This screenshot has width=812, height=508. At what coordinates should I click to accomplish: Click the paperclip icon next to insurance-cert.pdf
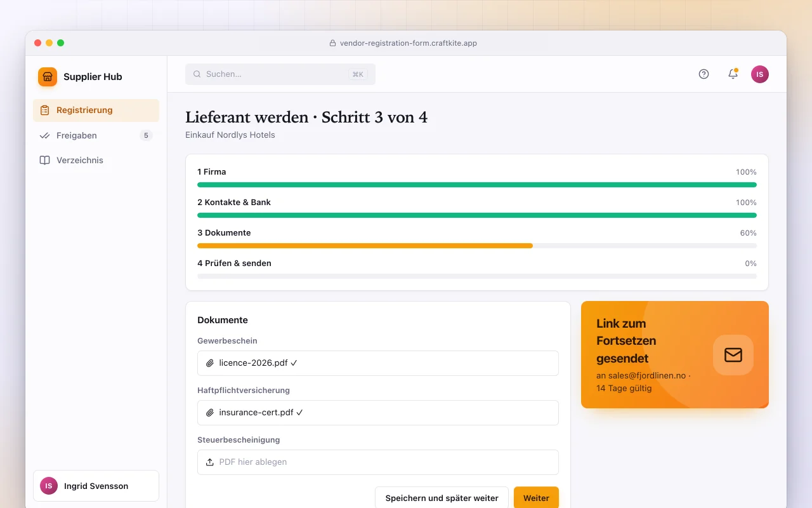[210, 413]
